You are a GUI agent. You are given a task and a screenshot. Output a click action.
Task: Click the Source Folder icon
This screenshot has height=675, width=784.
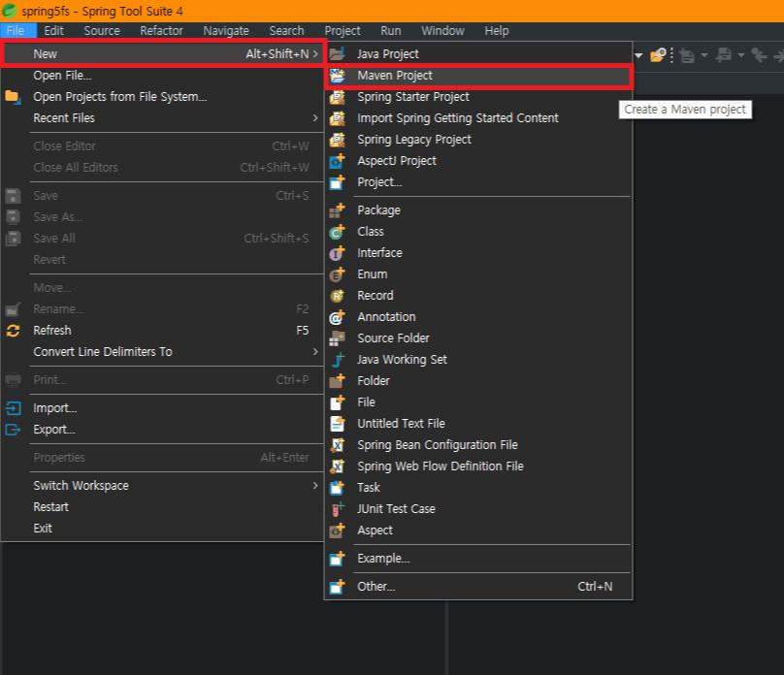(338, 338)
